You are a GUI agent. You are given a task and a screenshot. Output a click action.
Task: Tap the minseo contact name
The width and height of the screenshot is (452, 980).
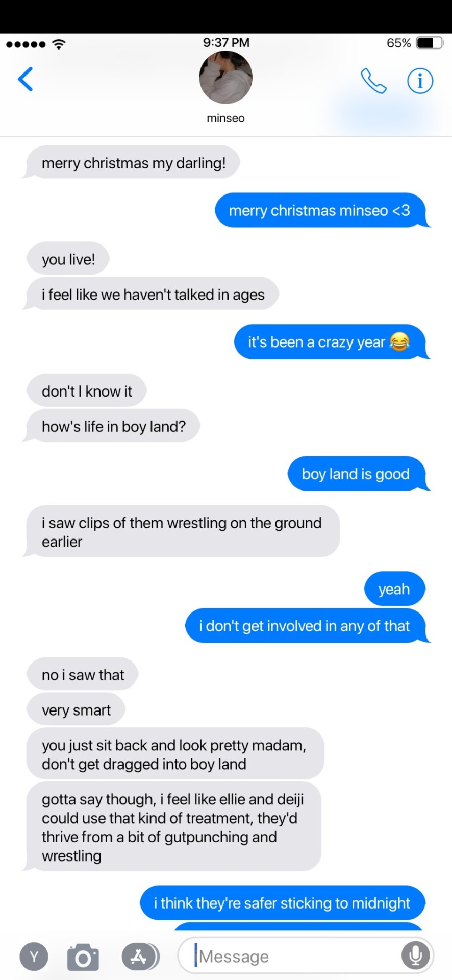pyautogui.click(x=225, y=118)
